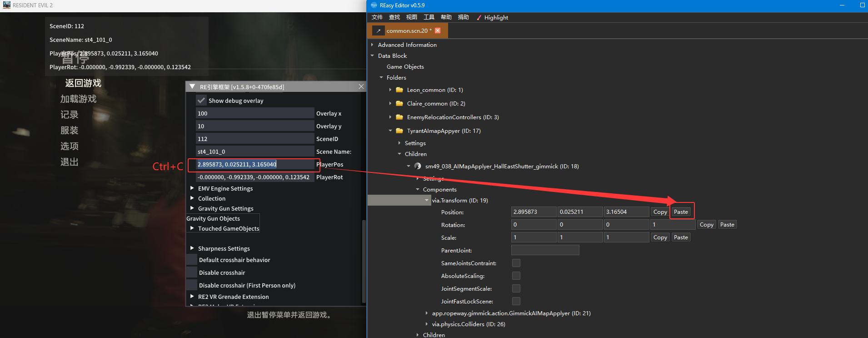Open the 查找 menu

point(394,17)
